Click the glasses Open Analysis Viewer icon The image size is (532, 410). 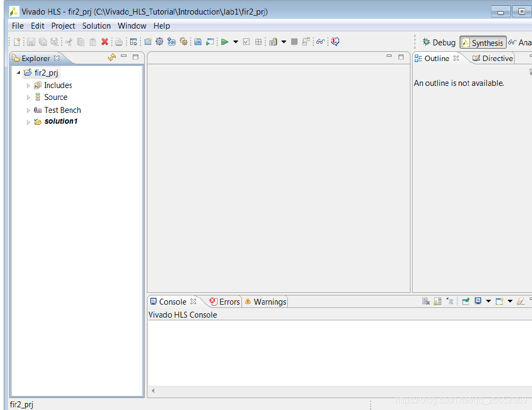321,42
